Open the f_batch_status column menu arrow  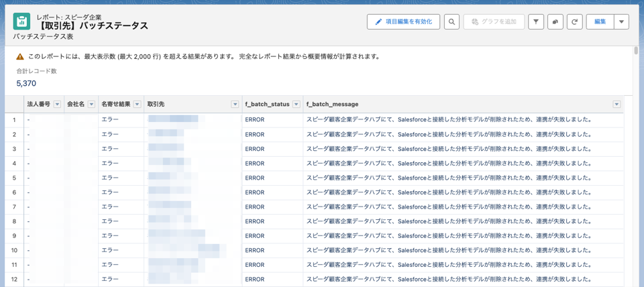296,105
